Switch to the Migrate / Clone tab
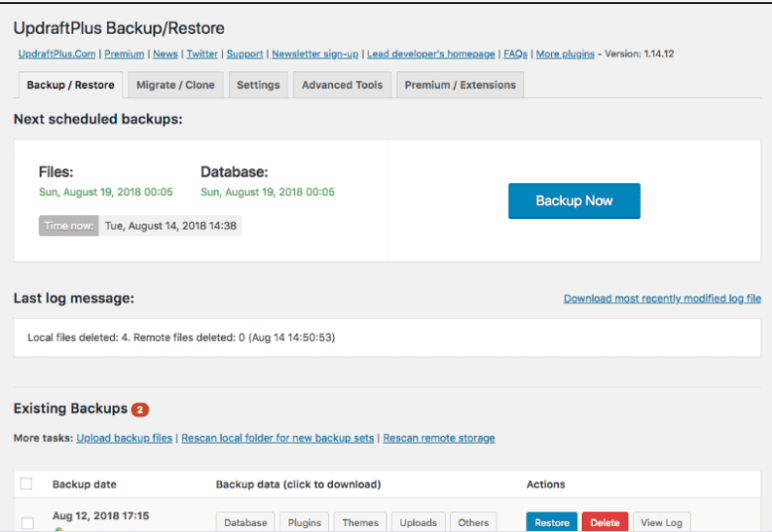 point(175,84)
